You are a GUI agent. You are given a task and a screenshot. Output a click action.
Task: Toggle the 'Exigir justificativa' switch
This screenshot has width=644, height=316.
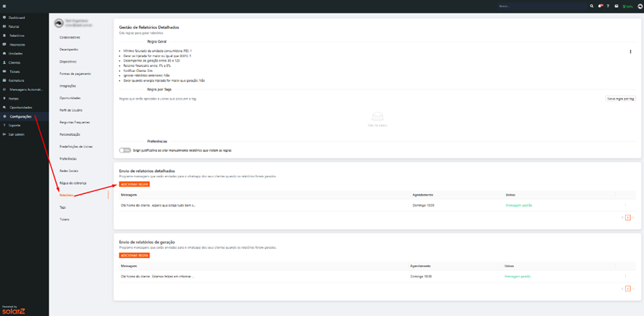click(125, 150)
